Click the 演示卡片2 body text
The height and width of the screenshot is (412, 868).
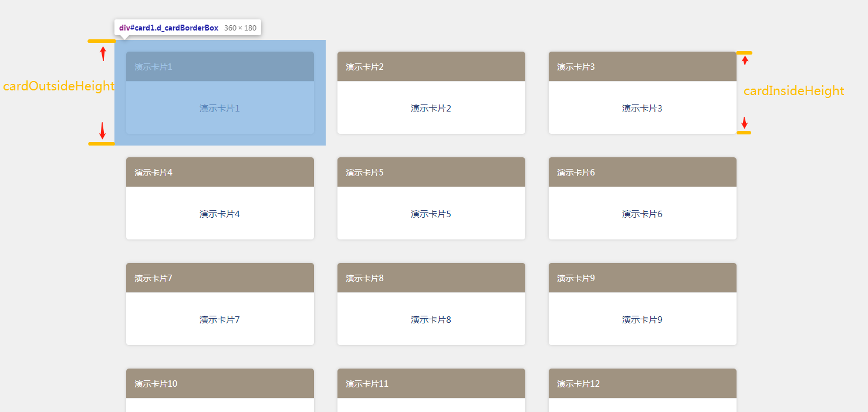click(431, 109)
